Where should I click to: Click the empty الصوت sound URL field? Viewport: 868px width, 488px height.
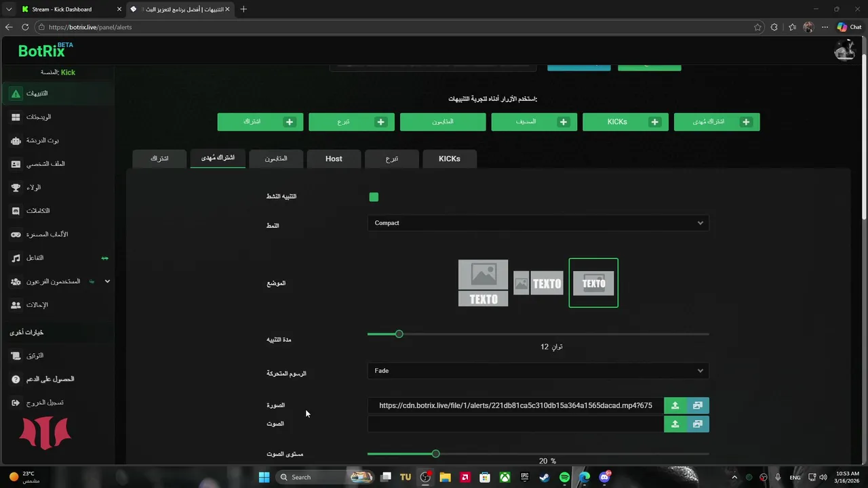coord(515,424)
